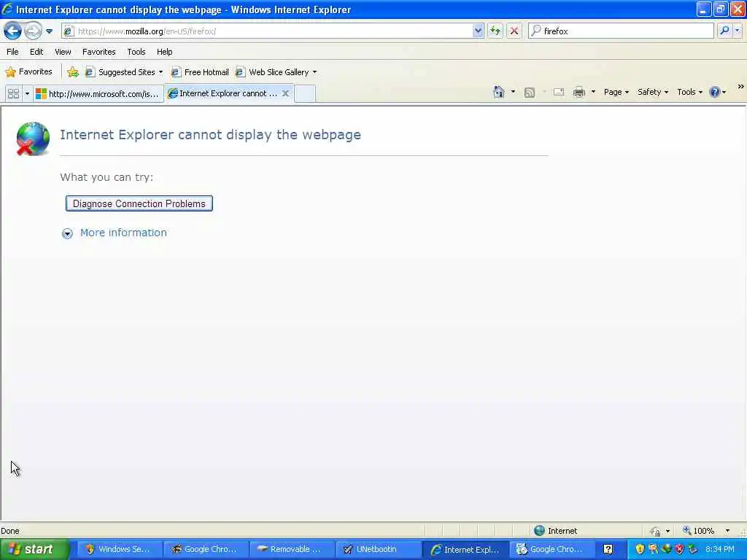Open the Page command bar menu
The width and height of the screenshot is (747, 560).
616,92
